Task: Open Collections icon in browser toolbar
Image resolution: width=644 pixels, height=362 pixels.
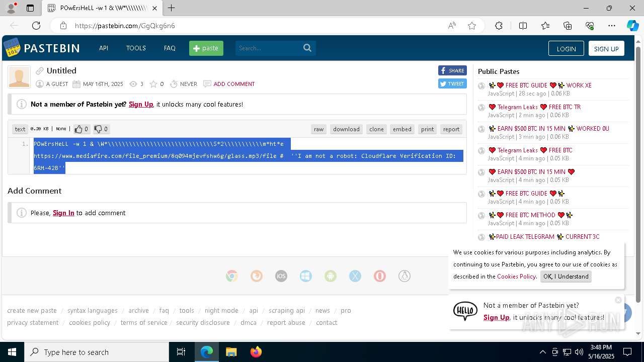Action: 568,26
